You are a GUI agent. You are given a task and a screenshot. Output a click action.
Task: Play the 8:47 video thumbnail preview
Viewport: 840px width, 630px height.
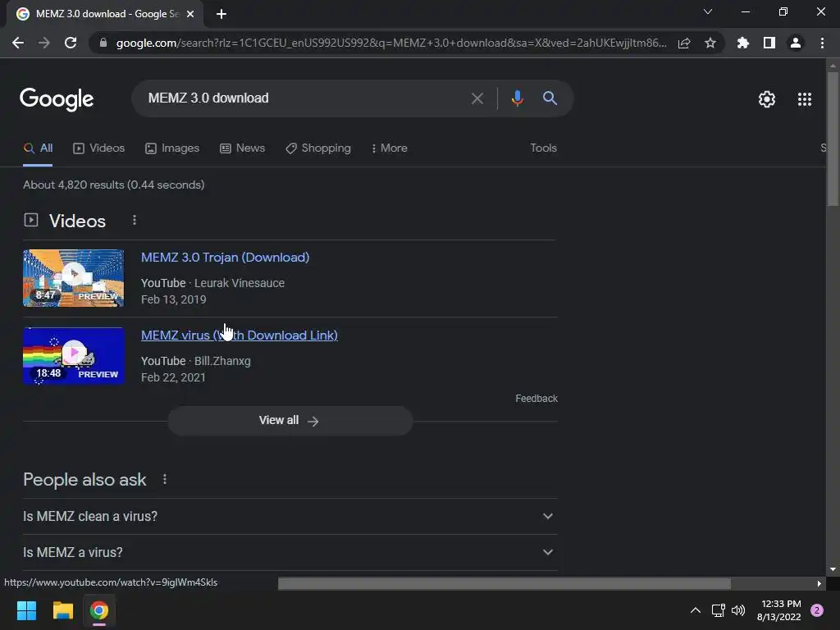tap(73, 278)
